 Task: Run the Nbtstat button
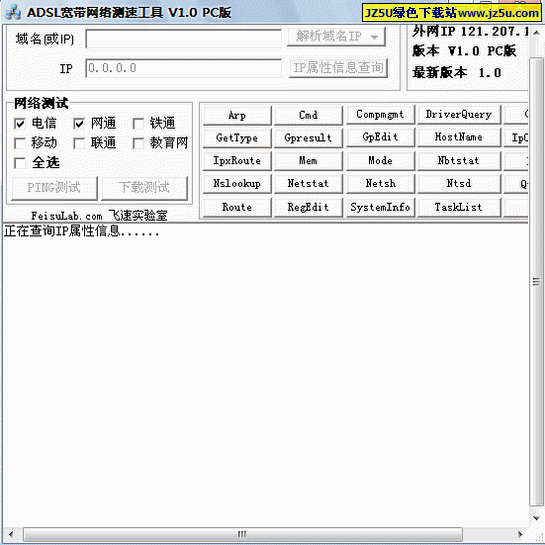tap(459, 161)
